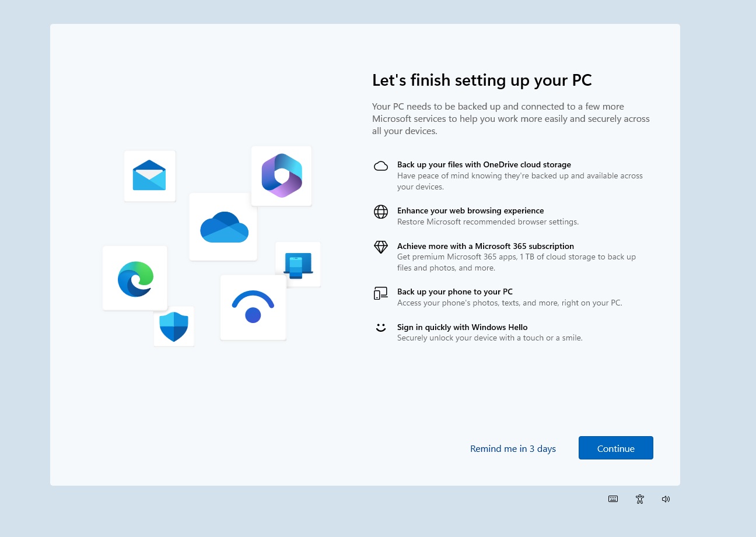Screen dimensions: 756x537
Task: Select the Microsoft Edge browser icon
Action: (x=135, y=278)
